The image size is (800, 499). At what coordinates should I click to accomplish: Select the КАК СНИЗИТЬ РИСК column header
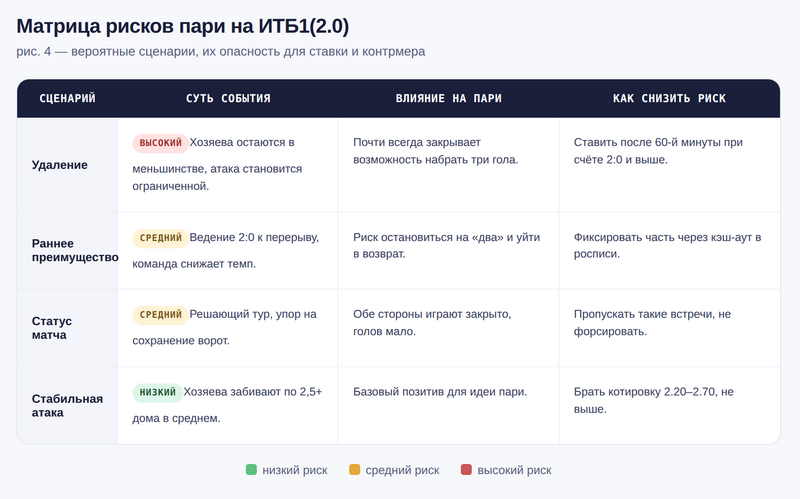pyautogui.click(x=669, y=99)
